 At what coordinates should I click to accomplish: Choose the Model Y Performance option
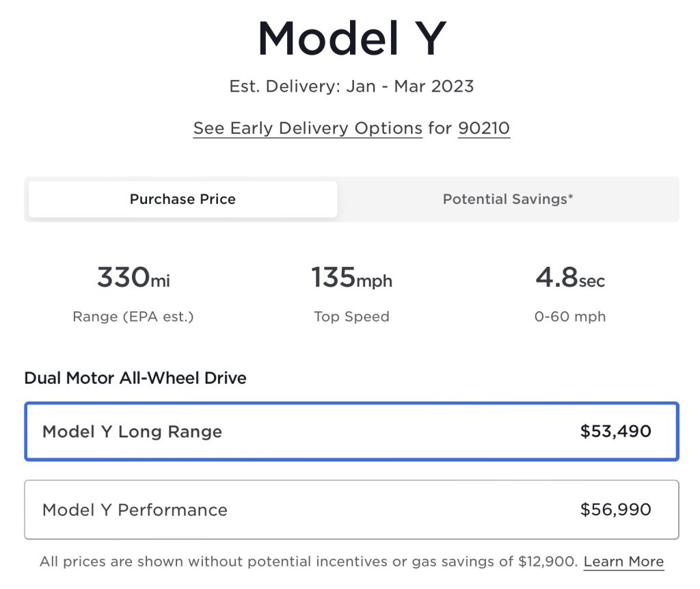click(351, 510)
